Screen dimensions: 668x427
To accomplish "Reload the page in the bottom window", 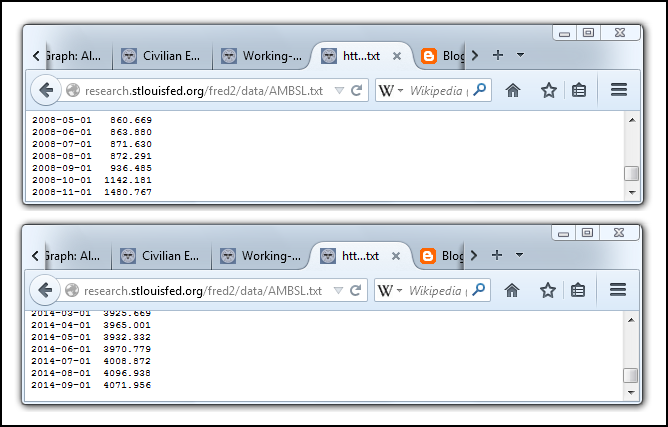I will [x=355, y=291].
